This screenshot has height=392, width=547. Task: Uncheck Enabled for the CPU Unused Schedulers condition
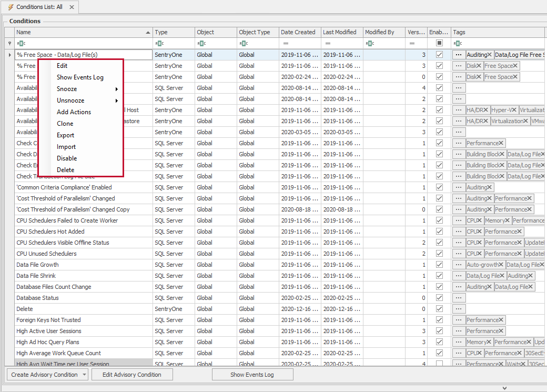click(439, 253)
